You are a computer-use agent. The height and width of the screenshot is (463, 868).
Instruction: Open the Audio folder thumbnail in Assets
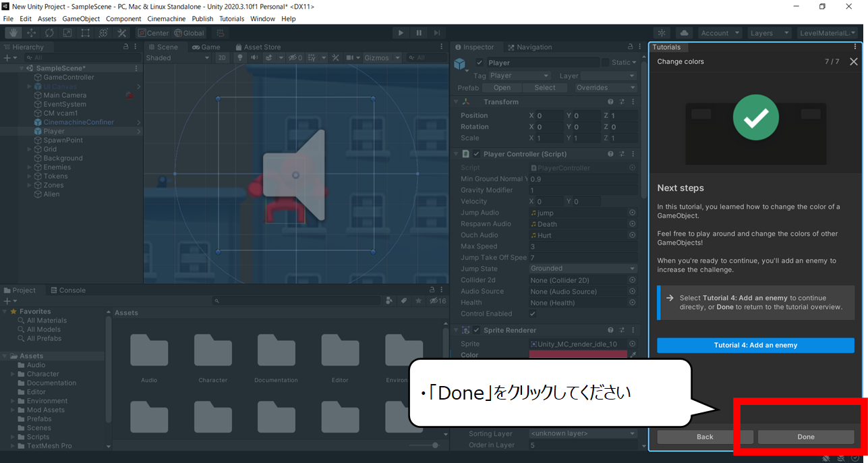click(149, 351)
